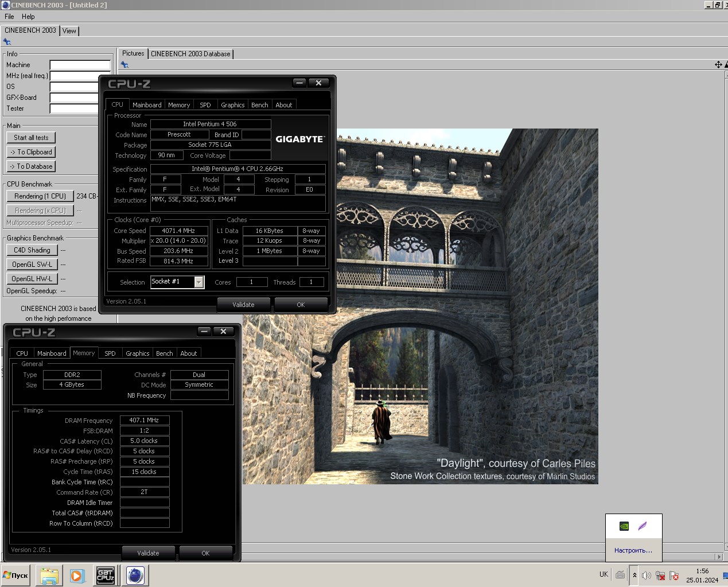
Task: Click OK in the upper CPU-Z window
Action: click(x=301, y=305)
